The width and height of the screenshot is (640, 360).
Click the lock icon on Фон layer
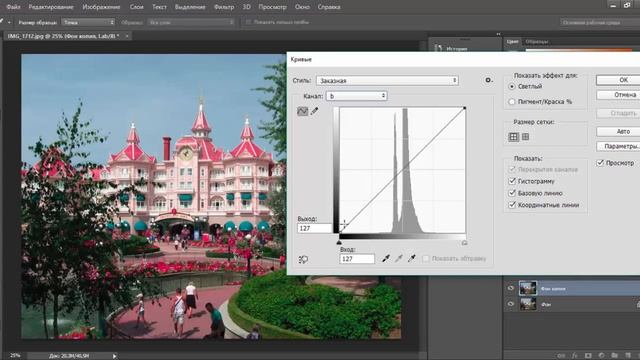tap(638, 304)
